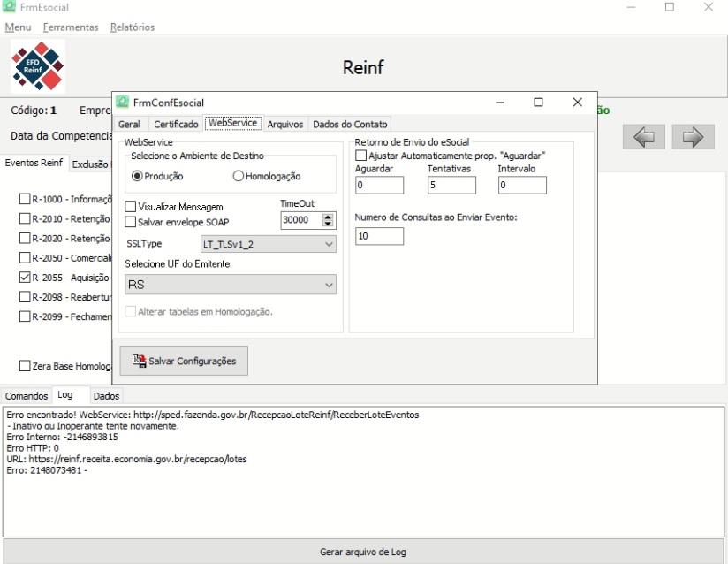Click the Tentativas input field
This screenshot has width=728, height=564.
coord(451,185)
